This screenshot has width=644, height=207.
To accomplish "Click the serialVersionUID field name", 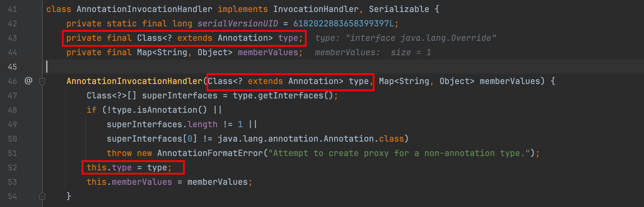I will tap(238, 23).
